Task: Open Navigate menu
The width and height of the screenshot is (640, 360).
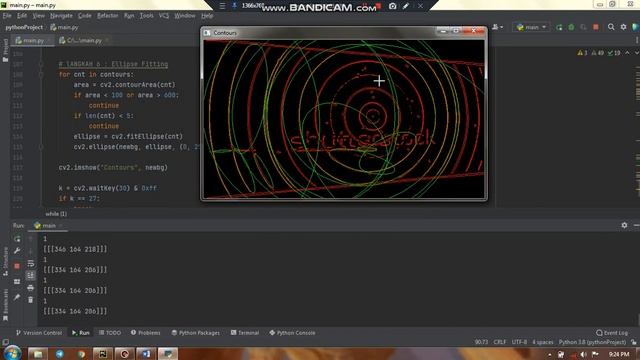Action: point(61,16)
